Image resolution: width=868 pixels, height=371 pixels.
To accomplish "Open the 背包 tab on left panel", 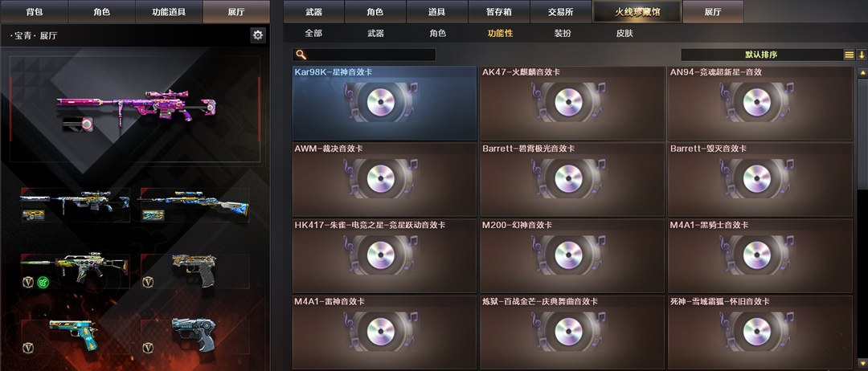I will click(x=35, y=11).
